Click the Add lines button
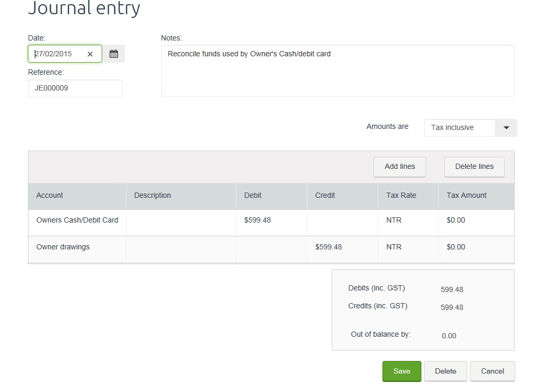 pos(399,167)
